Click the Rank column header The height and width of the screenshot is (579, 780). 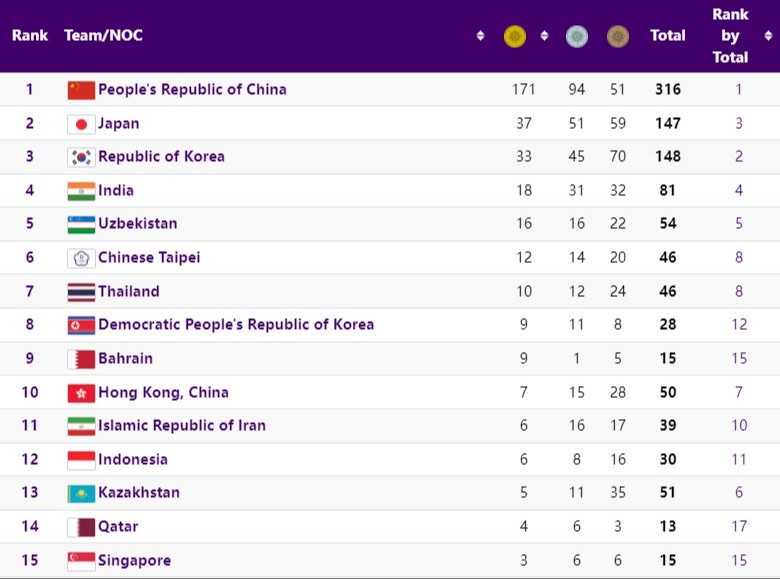point(30,36)
